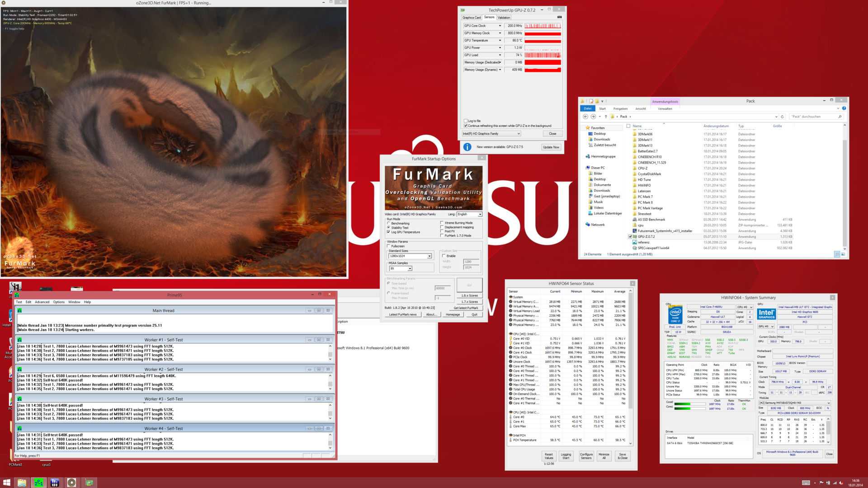Open Samsung memory module dropdown
The height and width of the screenshot is (488, 868).
[x=794, y=403]
